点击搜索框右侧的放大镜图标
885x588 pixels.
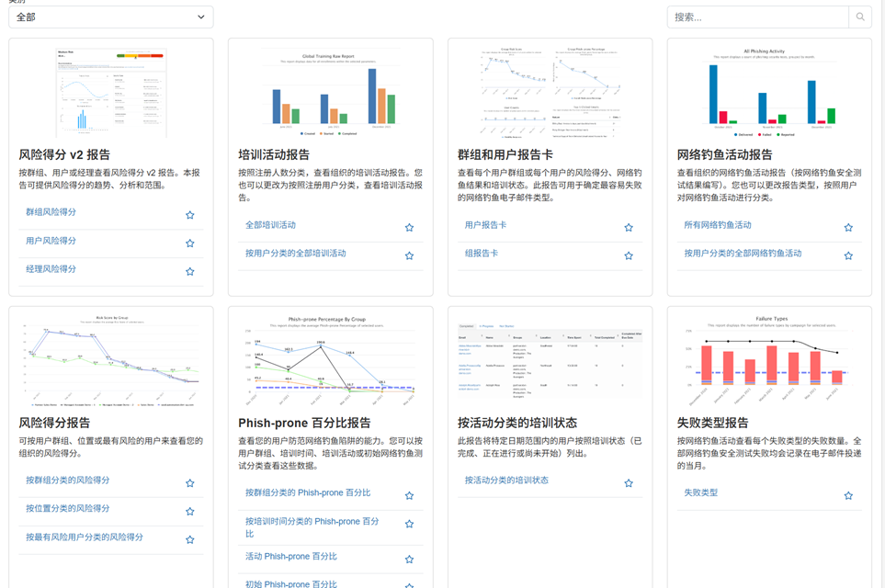860,17
